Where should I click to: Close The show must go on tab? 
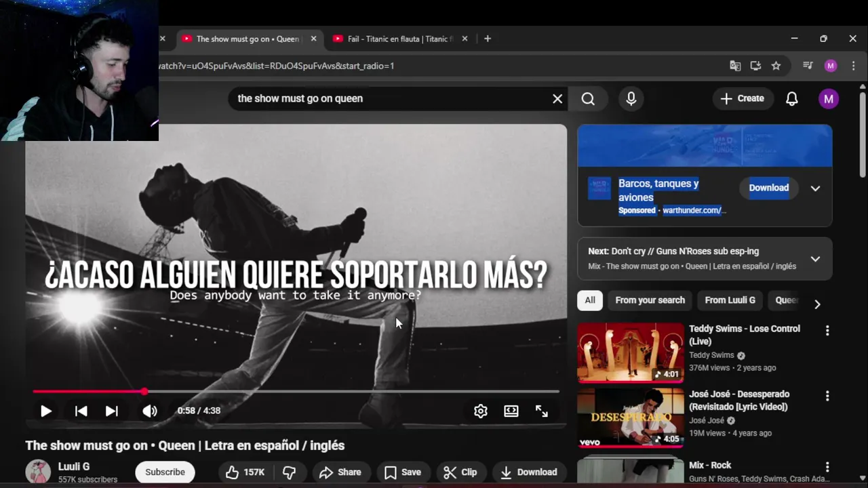(x=313, y=39)
